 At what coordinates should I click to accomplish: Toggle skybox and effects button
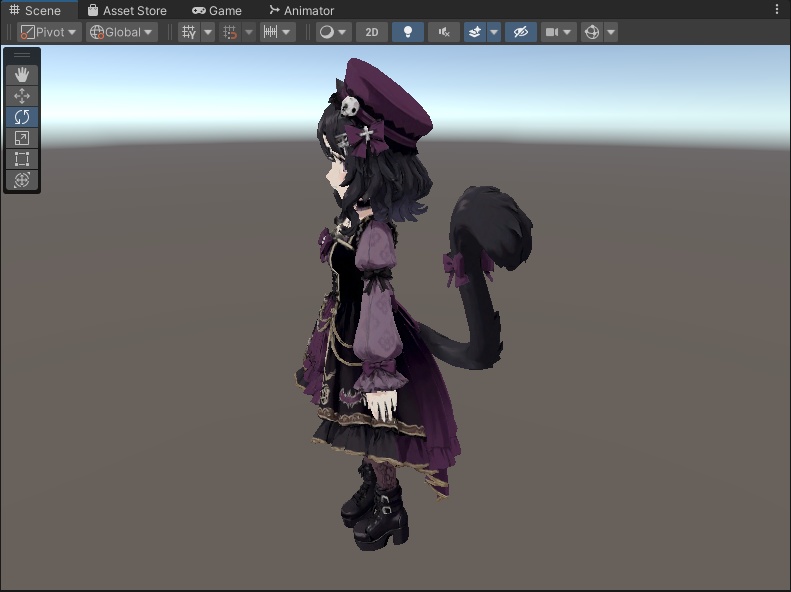tap(475, 32)
